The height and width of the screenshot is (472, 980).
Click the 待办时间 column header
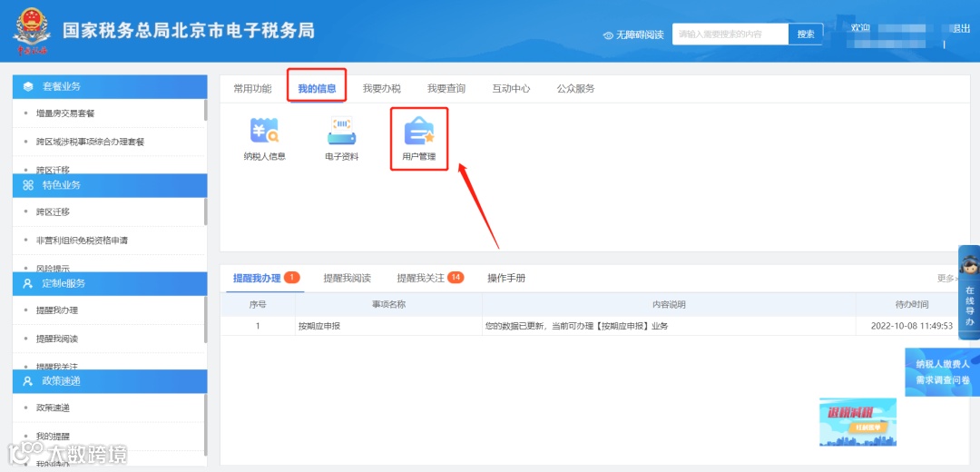pos(912,304)
